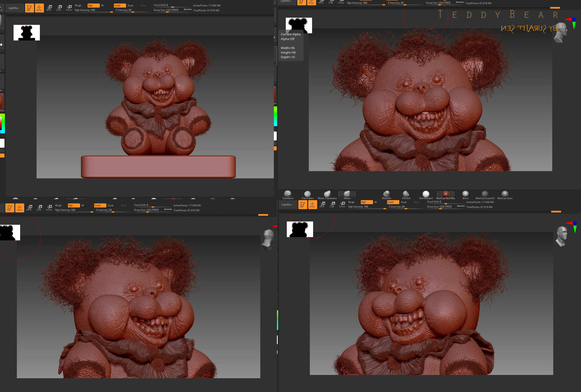
Task: Toggle Dynamic draw size in top-left view
Action: [x=188, y=9]
